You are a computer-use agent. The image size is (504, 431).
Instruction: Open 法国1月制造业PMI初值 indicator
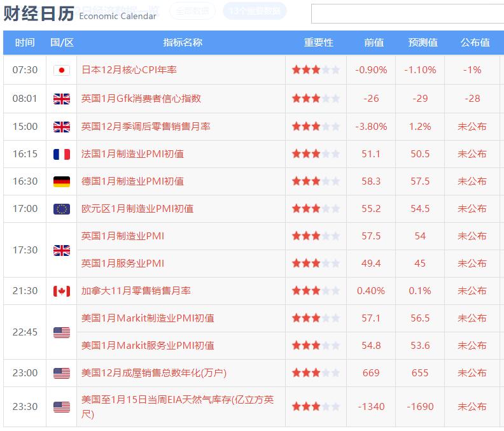point(132,154)
